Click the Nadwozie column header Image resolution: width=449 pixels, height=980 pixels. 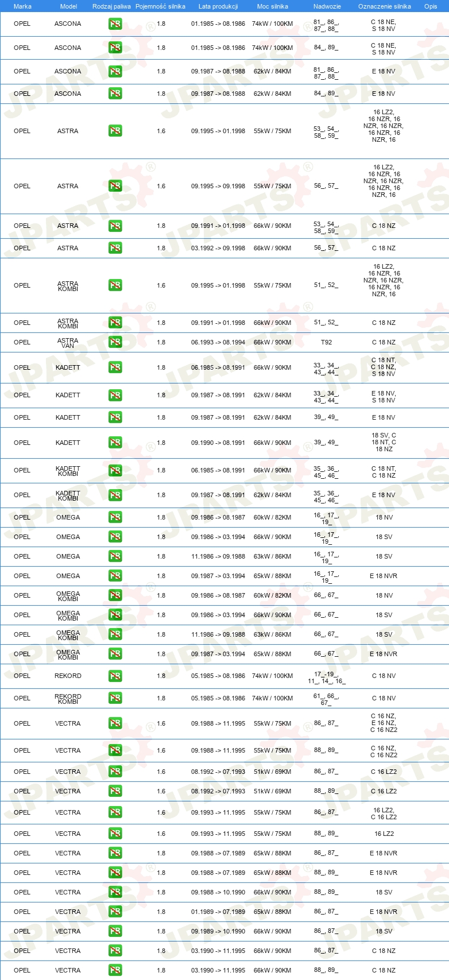tap(327, 6)
